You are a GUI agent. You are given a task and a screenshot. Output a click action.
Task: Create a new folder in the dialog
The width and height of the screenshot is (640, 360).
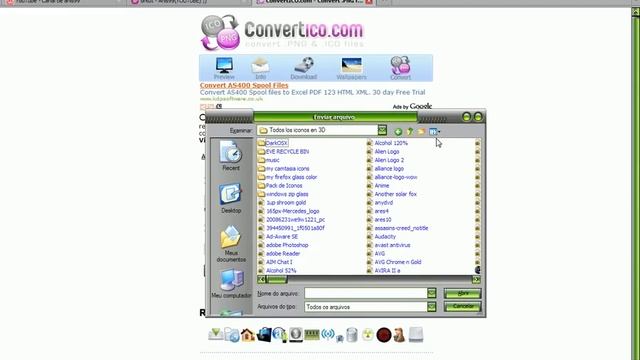tap(421, 131)
